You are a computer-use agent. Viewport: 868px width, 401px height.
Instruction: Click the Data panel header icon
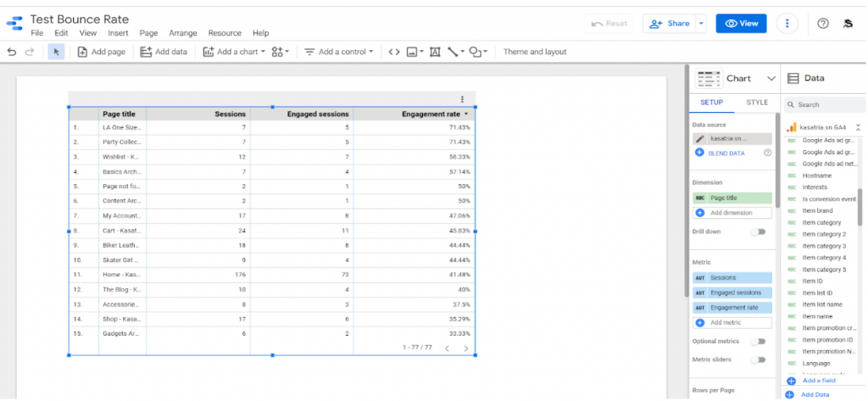click(x=793, y=79)
